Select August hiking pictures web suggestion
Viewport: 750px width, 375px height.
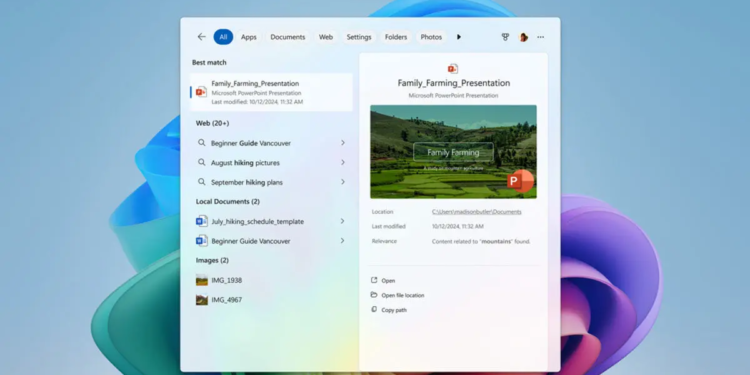pos(245,163)
